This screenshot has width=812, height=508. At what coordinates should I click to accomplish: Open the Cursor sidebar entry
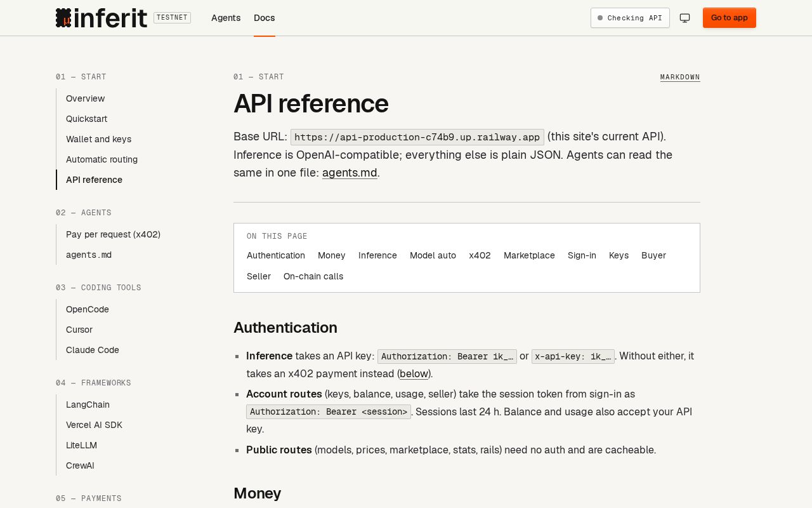click(x=79, y=330)
